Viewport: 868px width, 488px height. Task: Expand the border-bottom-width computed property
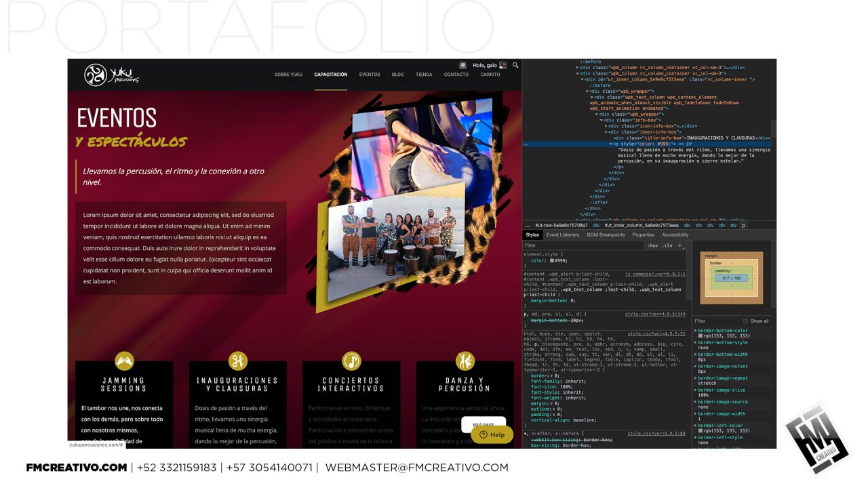point(696,354)
